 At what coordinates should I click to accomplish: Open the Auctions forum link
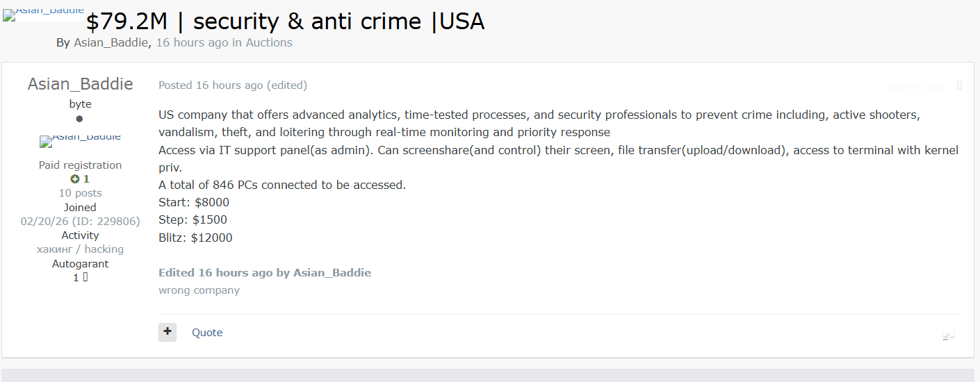(x=269, y=42)
